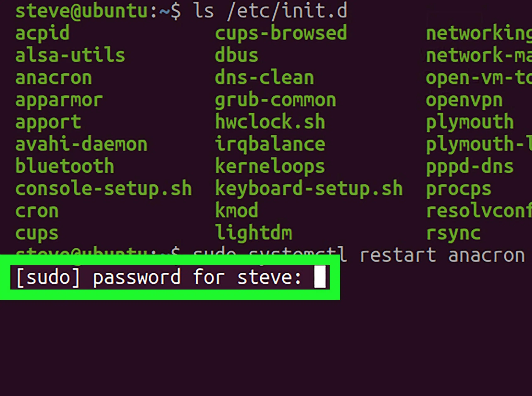Select the avahi-daemon entry
The image size is (532, 396).
81,145
